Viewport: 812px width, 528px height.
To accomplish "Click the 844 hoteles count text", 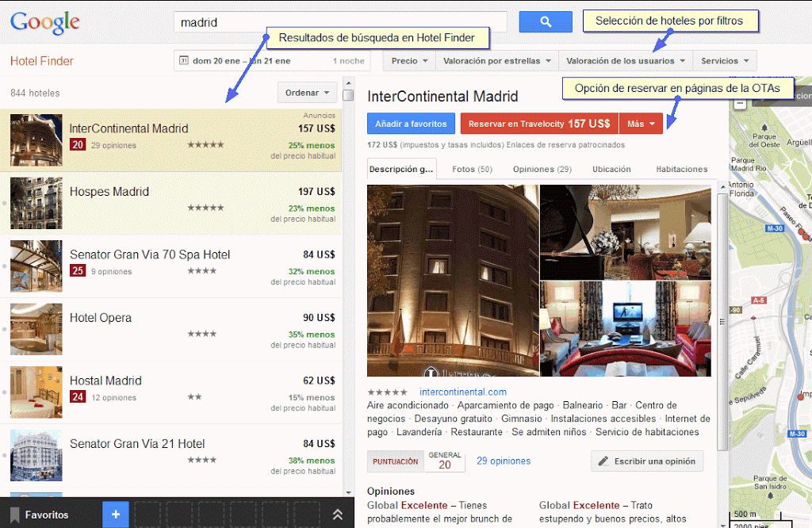I will click(x=35, y=94).
